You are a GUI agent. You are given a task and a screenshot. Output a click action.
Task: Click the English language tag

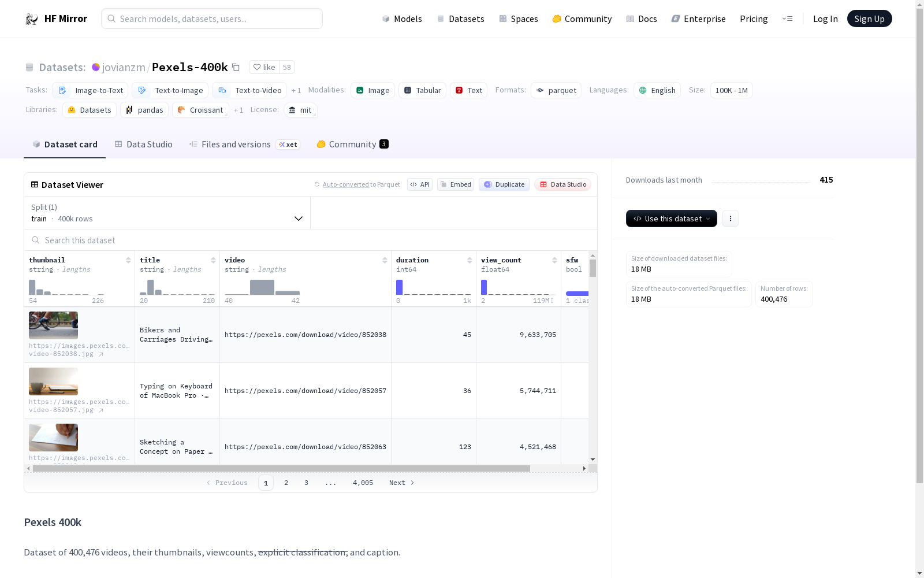pos(657,90)
